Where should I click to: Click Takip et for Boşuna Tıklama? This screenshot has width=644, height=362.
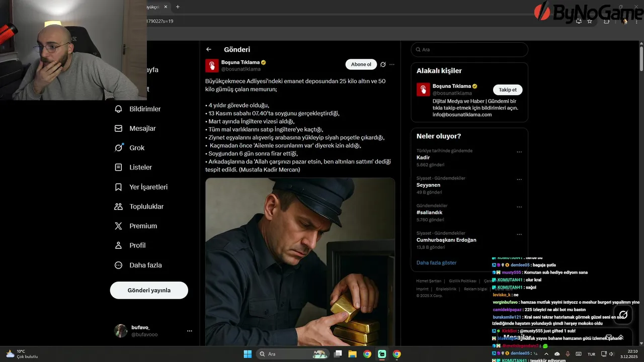508,90
